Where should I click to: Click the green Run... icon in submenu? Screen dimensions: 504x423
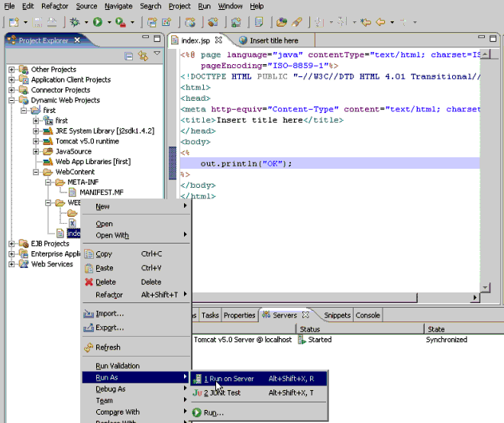coord(196,412)
